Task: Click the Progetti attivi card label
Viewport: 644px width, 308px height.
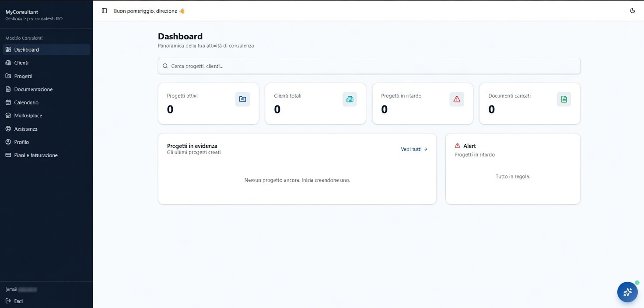Action: (x=182, y=95)
